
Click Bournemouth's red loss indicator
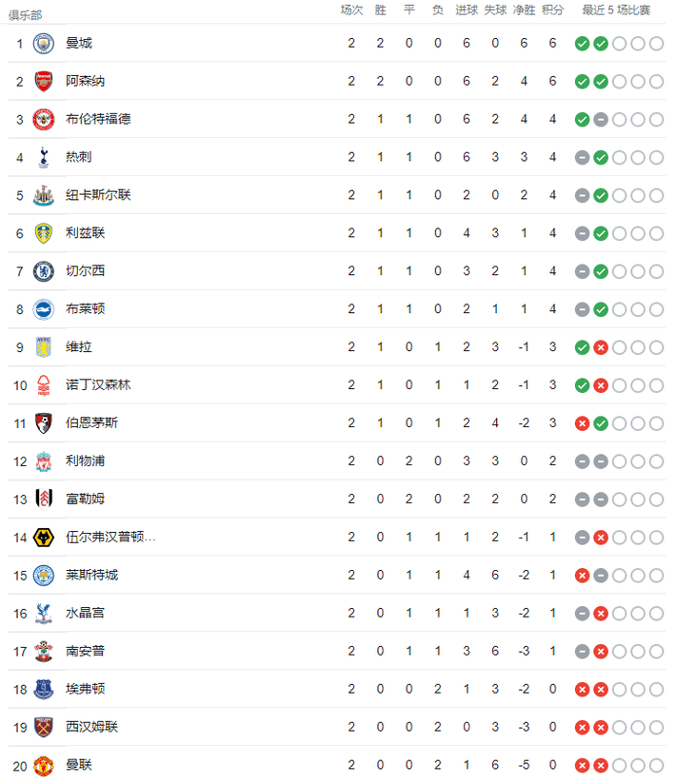tap(582, 423)
